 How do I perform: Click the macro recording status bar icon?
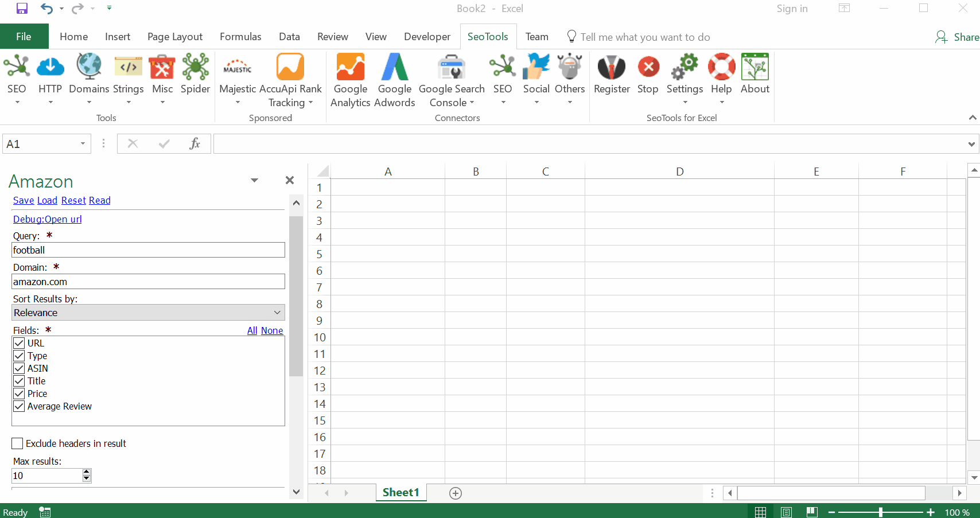pos(45,512)
